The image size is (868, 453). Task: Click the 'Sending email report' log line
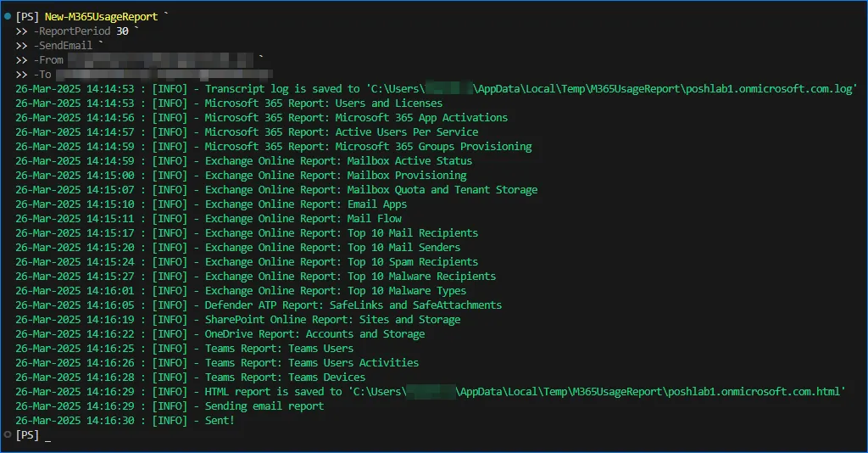pyautogui.click(x=264, y=406)
